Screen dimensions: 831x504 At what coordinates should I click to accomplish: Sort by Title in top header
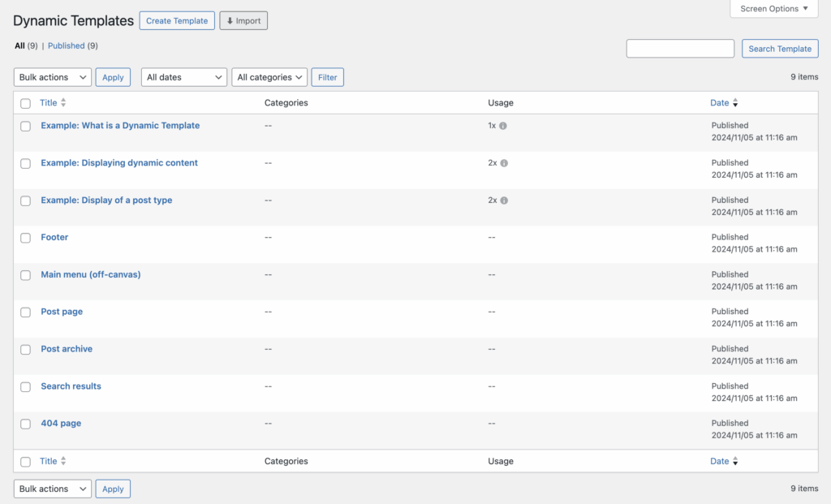[48, 103]
